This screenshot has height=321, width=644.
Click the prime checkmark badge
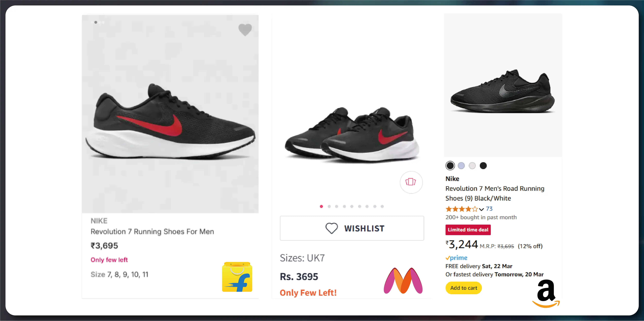coord(456,258)
